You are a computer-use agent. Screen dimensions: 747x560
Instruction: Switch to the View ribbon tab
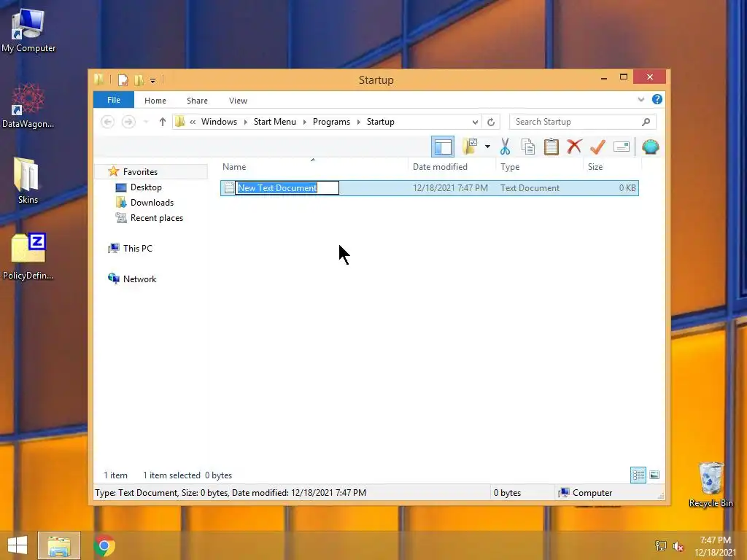tap(239, 101)
